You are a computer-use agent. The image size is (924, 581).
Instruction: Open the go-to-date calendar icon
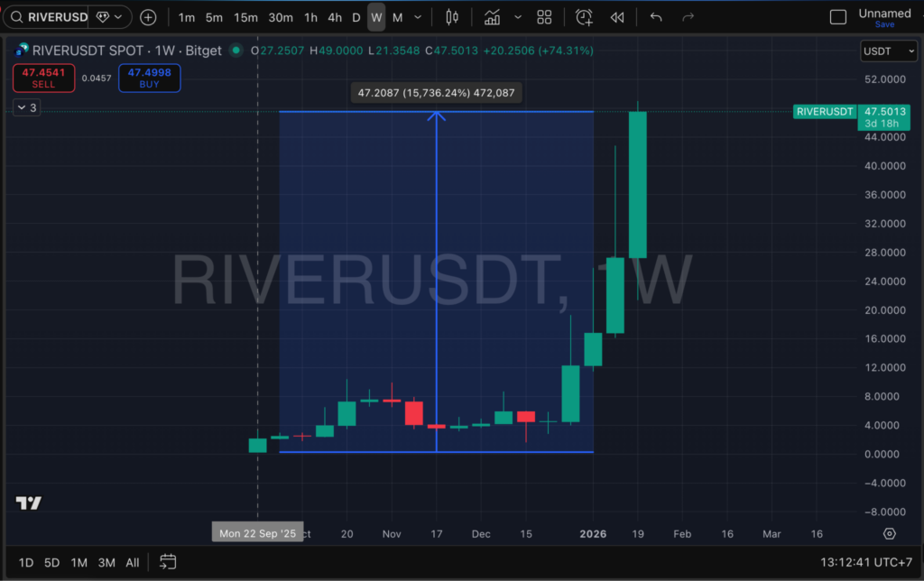coord(168,562)
